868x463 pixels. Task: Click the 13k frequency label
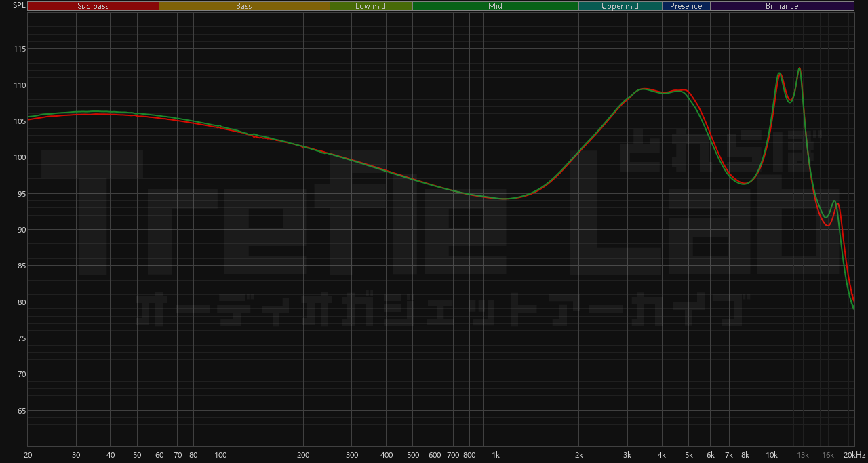tap(803, 455)
